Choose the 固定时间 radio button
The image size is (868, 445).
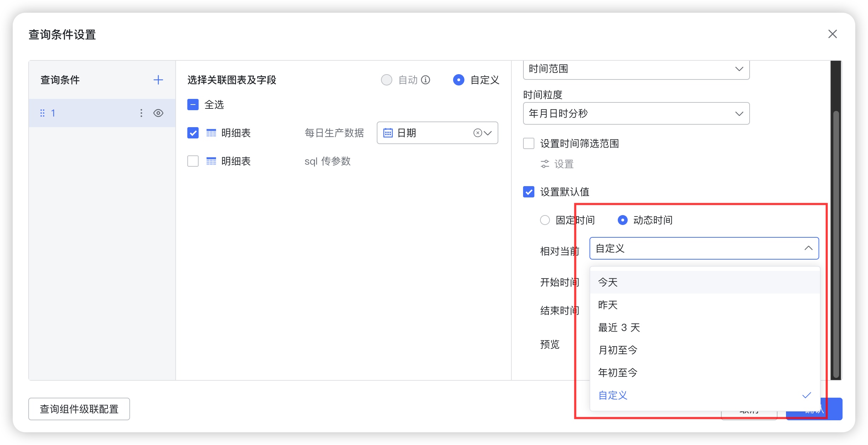pos(545,220)
